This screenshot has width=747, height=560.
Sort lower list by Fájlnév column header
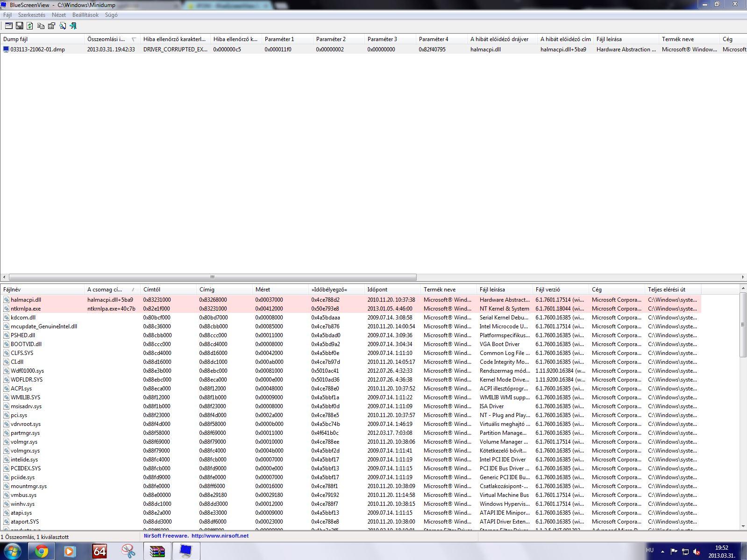click(42, 290)
